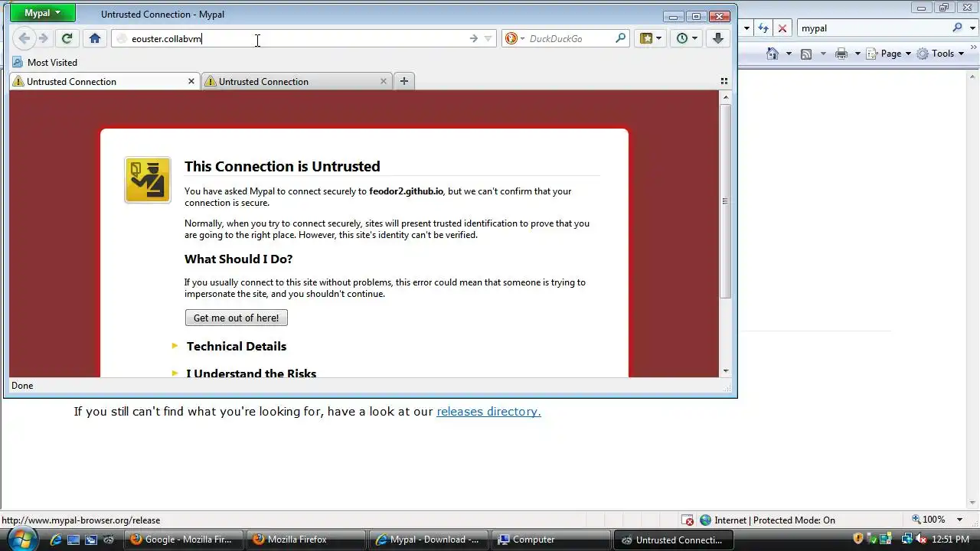Click the Switch between windows quick launch icon
980x551 pixels.
click(x=90, y=540)
